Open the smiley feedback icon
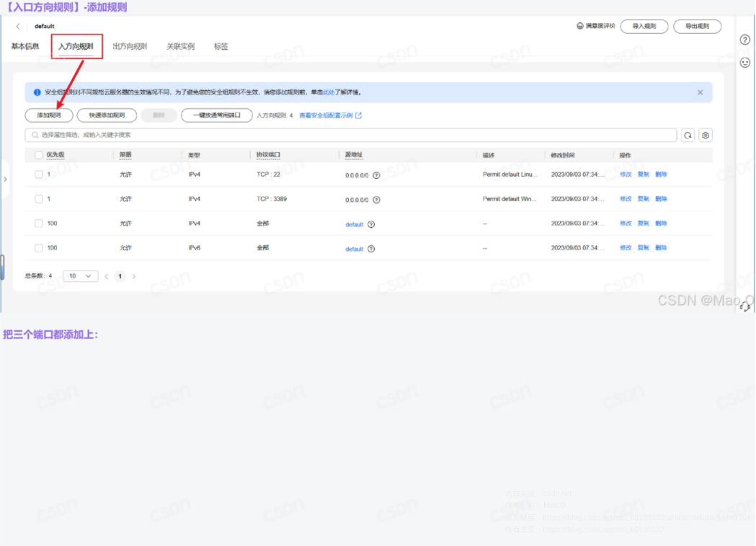 pyautogui.click(x=745, y=63)
